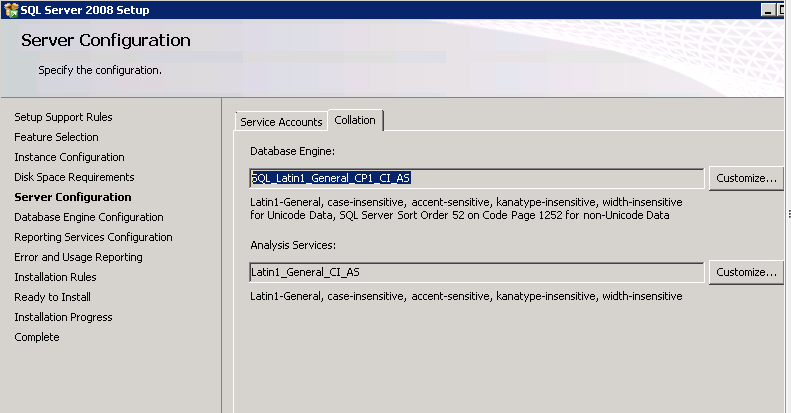Customize the Database Engine collation
The image size is (791, 413).
746,178
